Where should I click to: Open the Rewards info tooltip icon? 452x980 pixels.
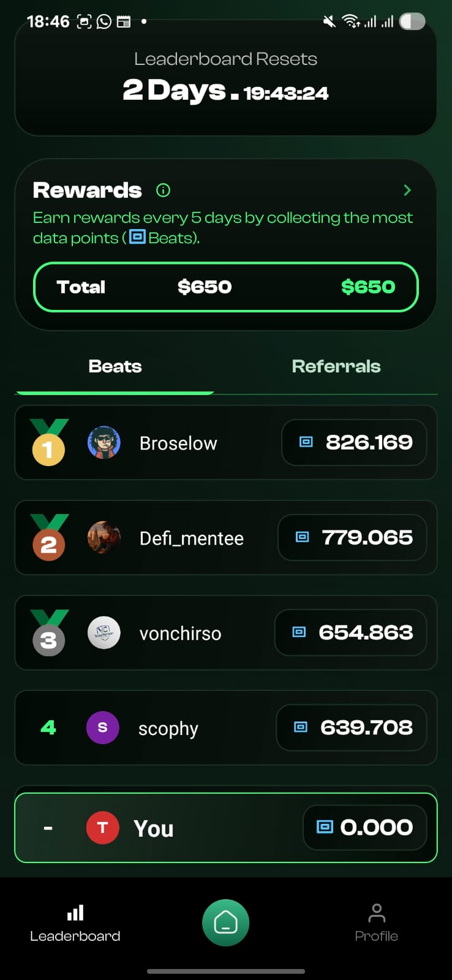163,190
